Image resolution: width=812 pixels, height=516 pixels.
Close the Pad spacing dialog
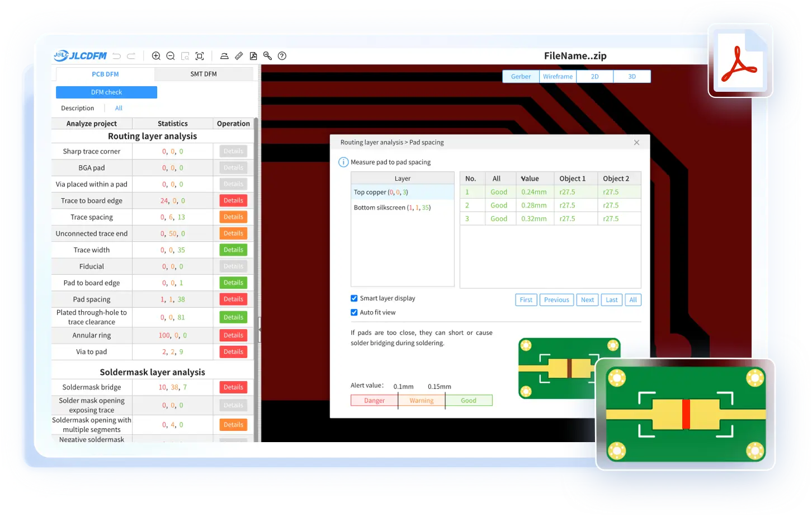(636, 143)
